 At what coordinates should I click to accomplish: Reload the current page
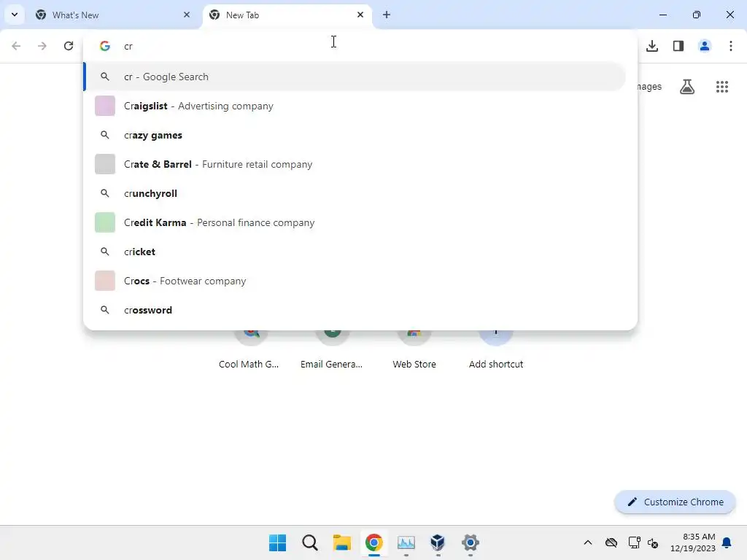click(69, 46)
